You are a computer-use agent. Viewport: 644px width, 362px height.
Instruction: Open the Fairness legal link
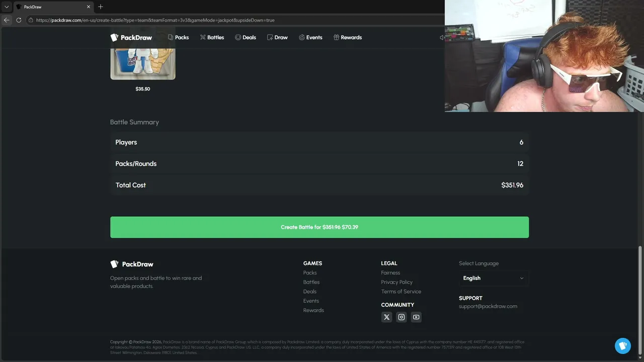coord(390,273)
